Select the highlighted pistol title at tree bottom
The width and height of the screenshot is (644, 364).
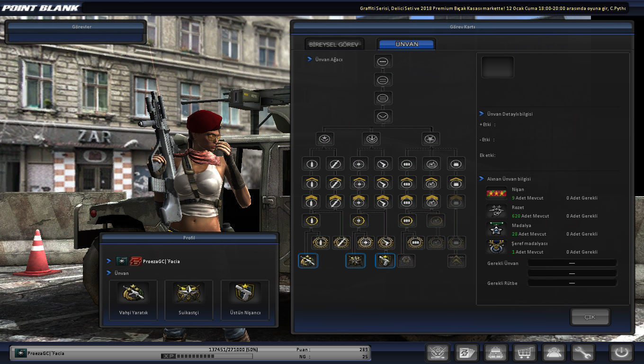point(385,261)
